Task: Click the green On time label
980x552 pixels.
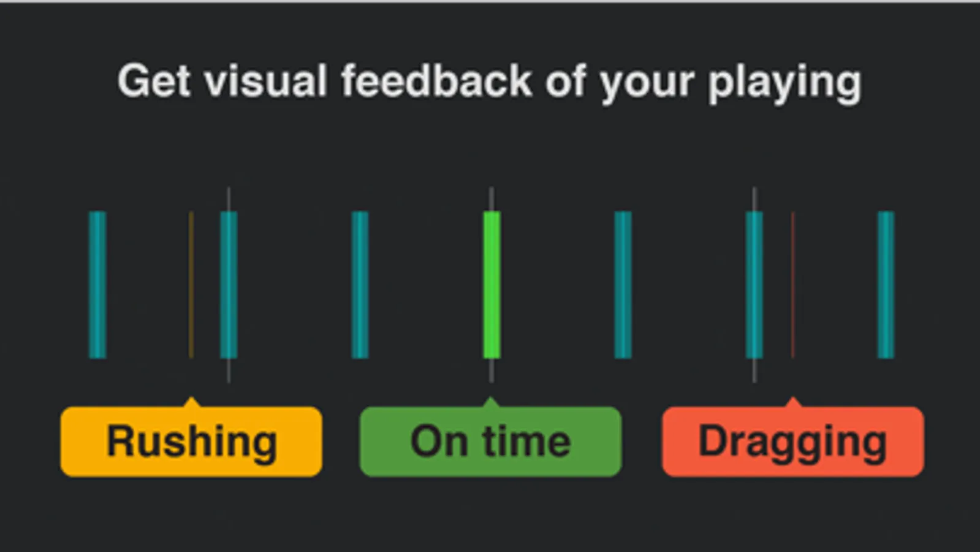Action: point(490,442)
